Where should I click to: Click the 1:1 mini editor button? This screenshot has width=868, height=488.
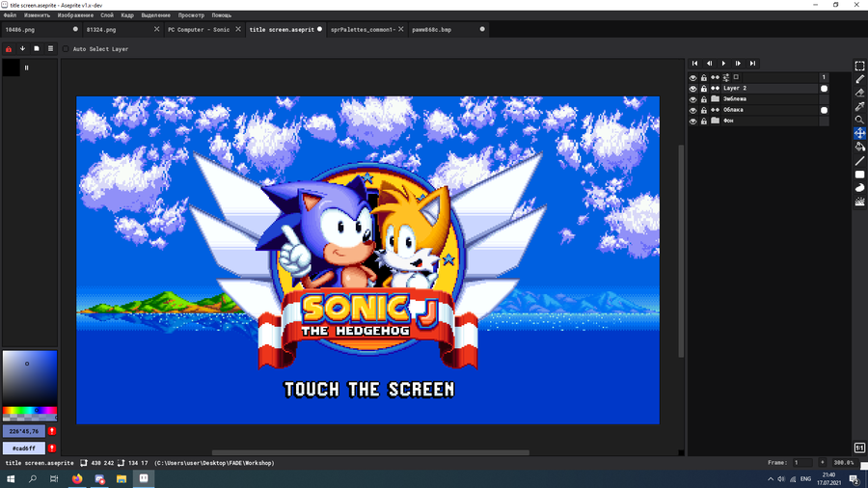pos(859,447)
